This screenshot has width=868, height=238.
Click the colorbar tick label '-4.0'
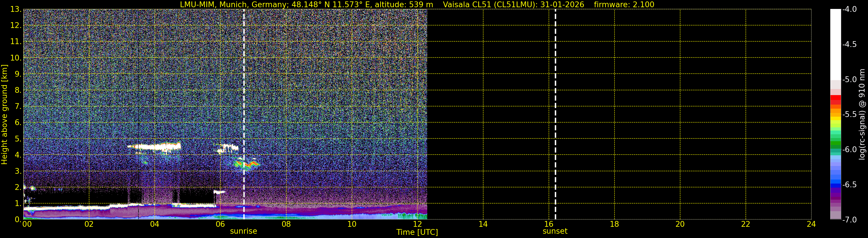click(x=849, y=9)
